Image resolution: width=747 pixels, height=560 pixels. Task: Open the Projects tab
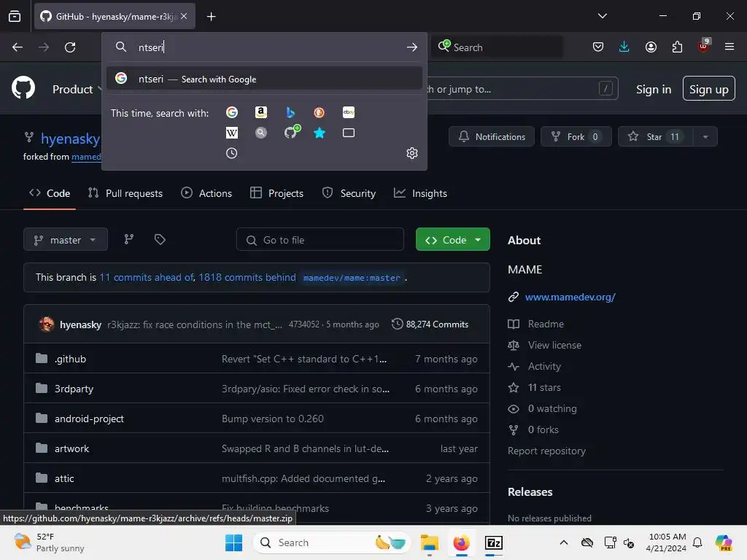pos(276,193)
